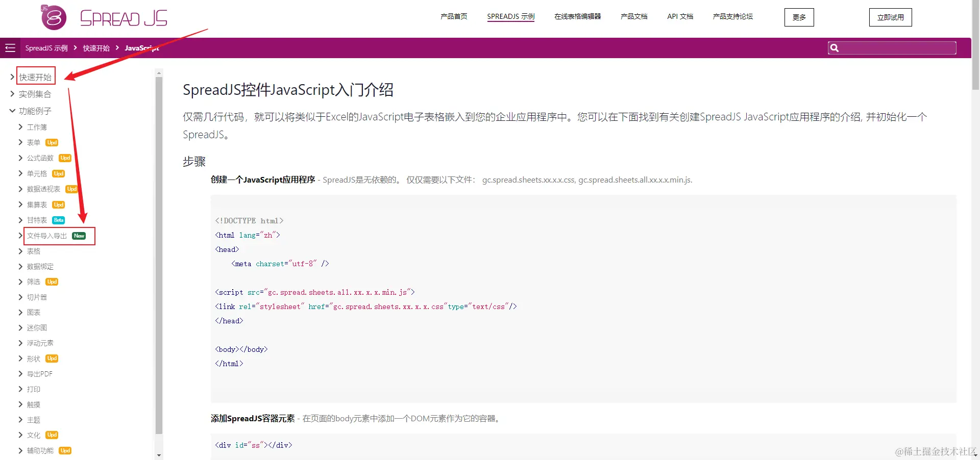Click the Upd badge beside 文化
The width and height of the screenshot is (980, 460).
(52, 435)
